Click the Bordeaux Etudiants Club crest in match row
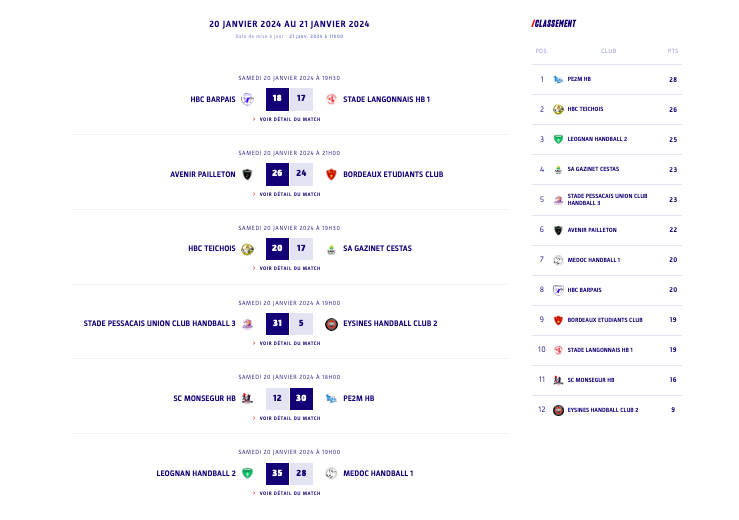This screenshot has height=520, width=739. coord(331,174)
